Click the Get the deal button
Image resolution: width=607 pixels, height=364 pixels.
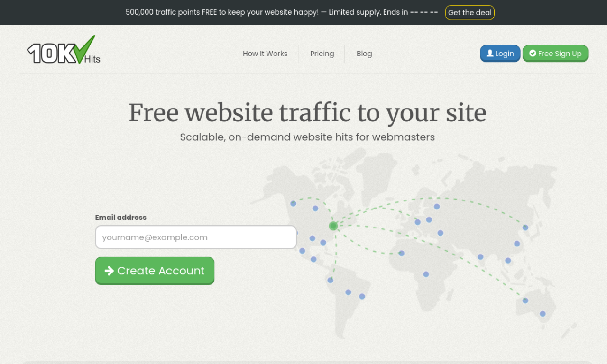[x=469, y=13]
